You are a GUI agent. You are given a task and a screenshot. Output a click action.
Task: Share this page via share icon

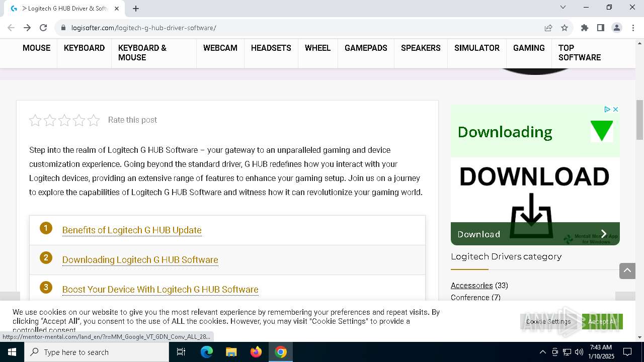coord(548,28)
